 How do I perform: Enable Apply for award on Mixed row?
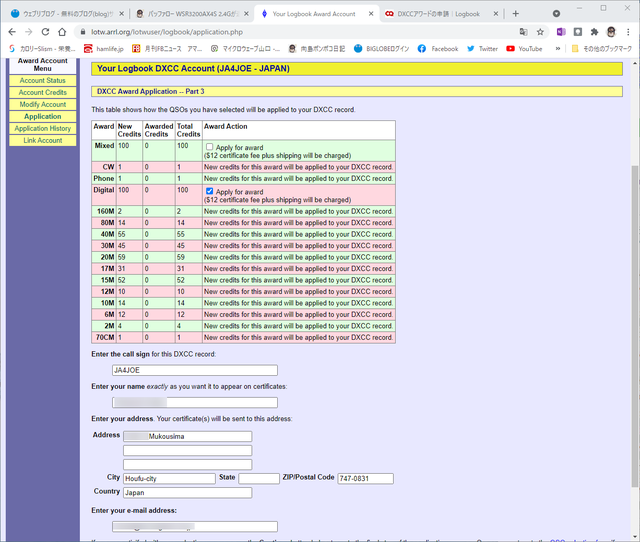coord(209,147)
